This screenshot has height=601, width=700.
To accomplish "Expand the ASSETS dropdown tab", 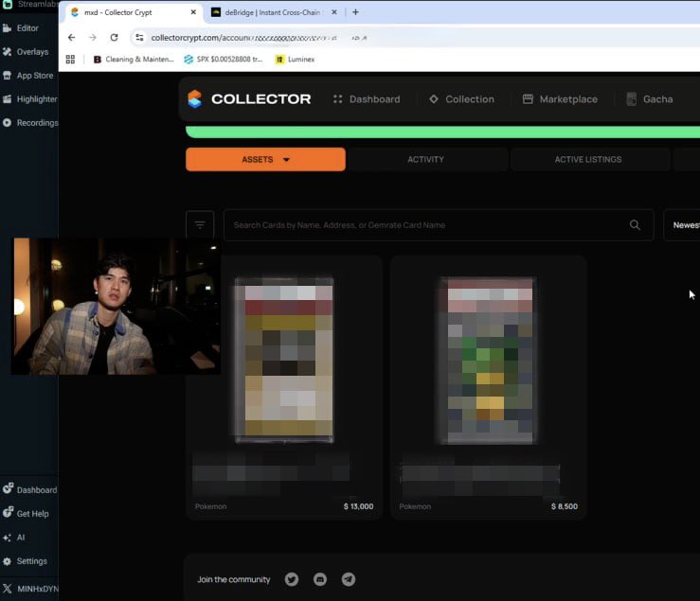I will click(x=265, y=159).
